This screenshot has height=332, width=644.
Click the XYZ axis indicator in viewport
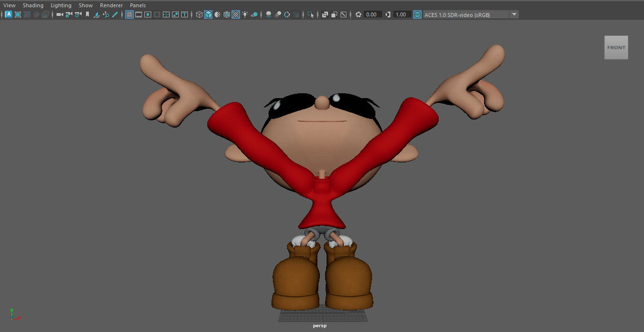pyautogui.click(x=14, y=315)
